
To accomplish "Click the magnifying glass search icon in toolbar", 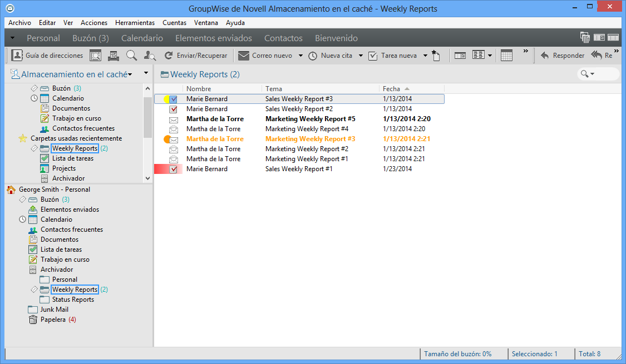I will click(x=131, y=56).
